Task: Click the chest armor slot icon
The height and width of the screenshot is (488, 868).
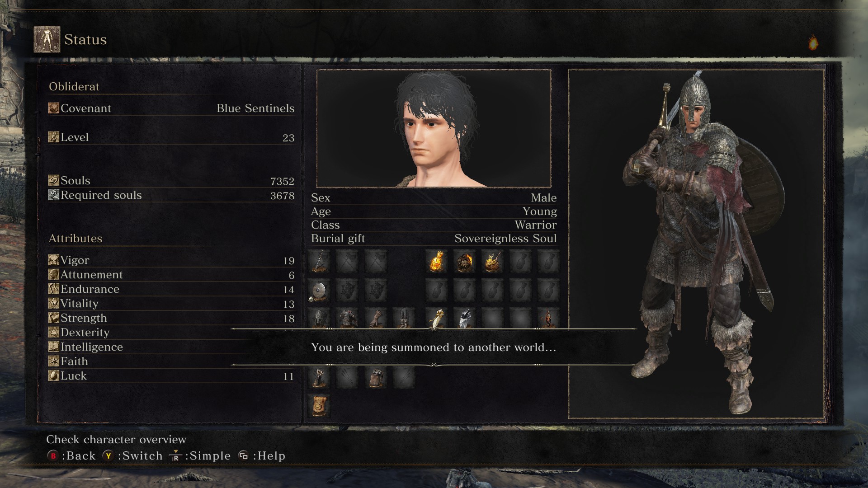Action: point(347,318)
